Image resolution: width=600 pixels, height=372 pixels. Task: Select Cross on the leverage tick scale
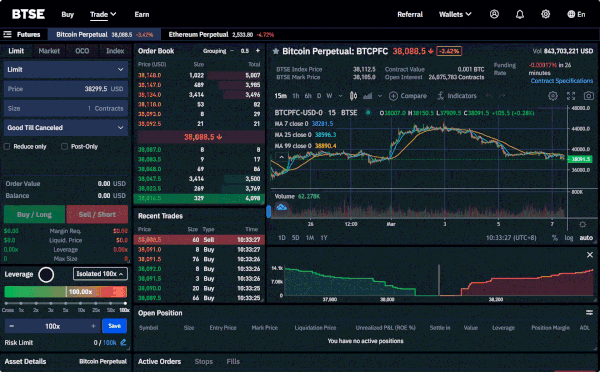click(x=8, y=310)
